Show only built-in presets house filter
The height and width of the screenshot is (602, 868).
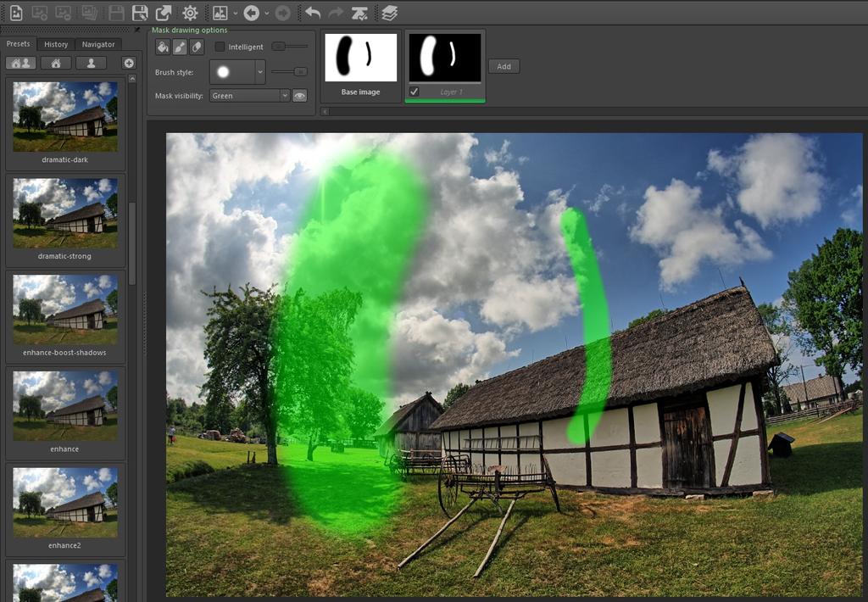point(56,63)
